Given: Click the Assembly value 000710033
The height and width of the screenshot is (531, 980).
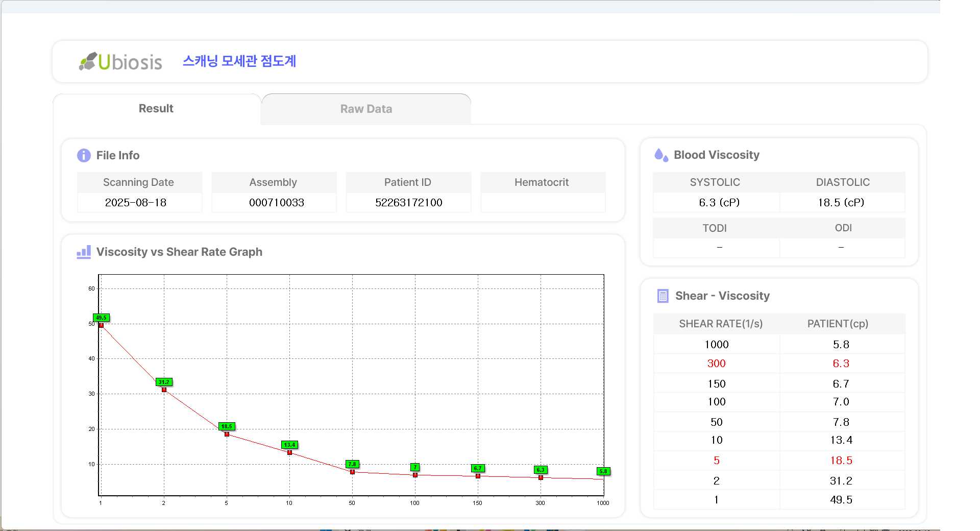Looking at the screenshot, I should tap(276, 203).
